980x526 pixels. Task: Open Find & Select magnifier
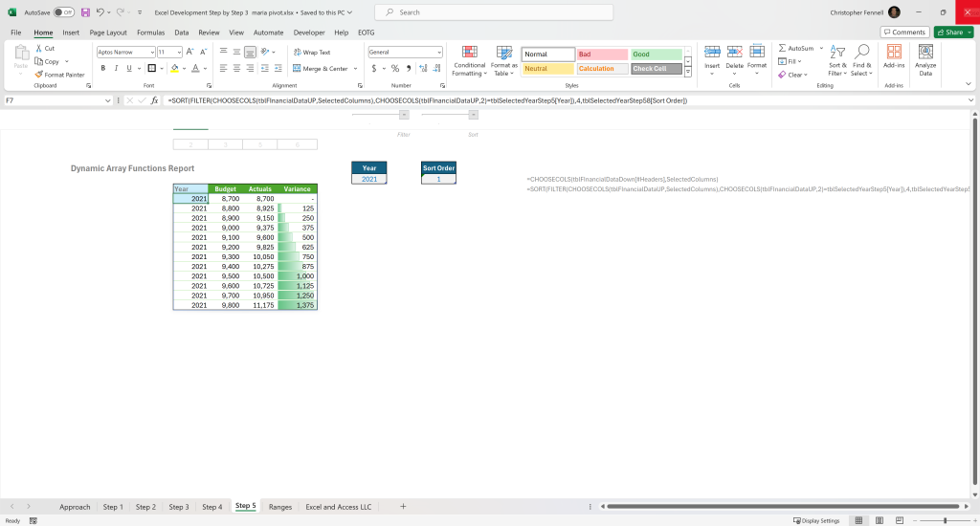[x=862, y=60]
